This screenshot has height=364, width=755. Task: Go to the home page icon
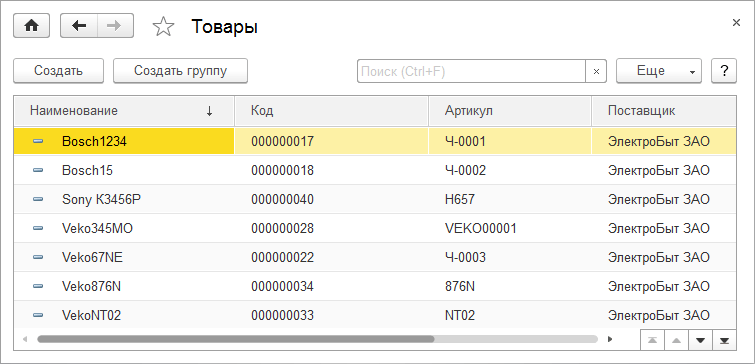[x=32, y=26]
